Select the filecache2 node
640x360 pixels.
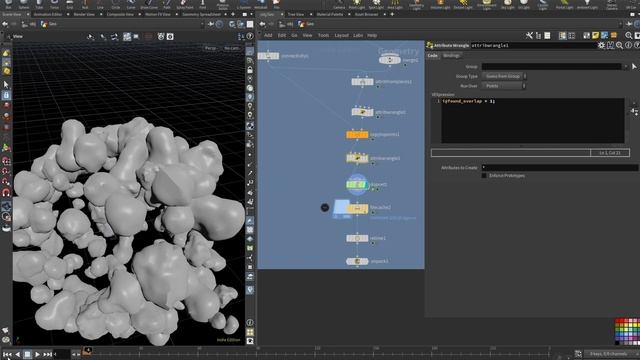click(x=357, y=209)
